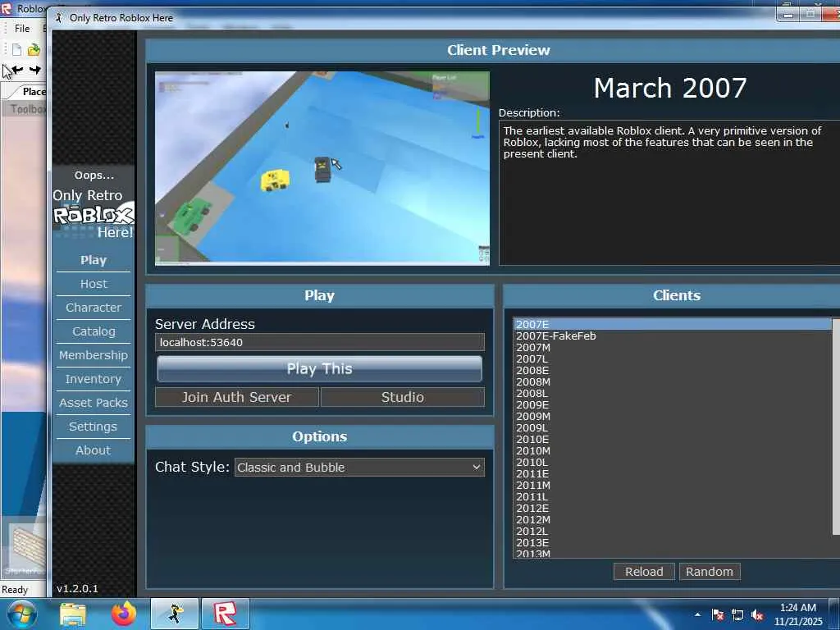Click the Studio button
The height and width of the screenshot is (630, 840).
(402, 397)
